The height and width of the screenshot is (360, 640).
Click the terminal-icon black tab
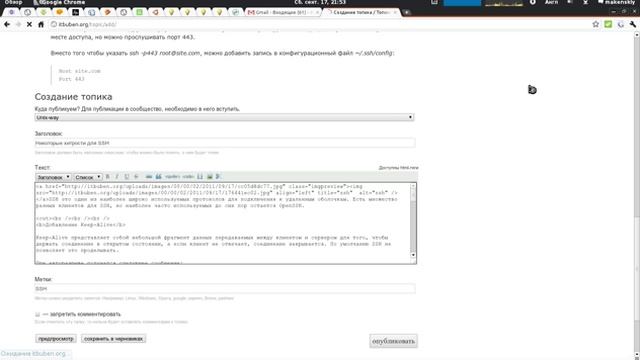tap(76, 12)
